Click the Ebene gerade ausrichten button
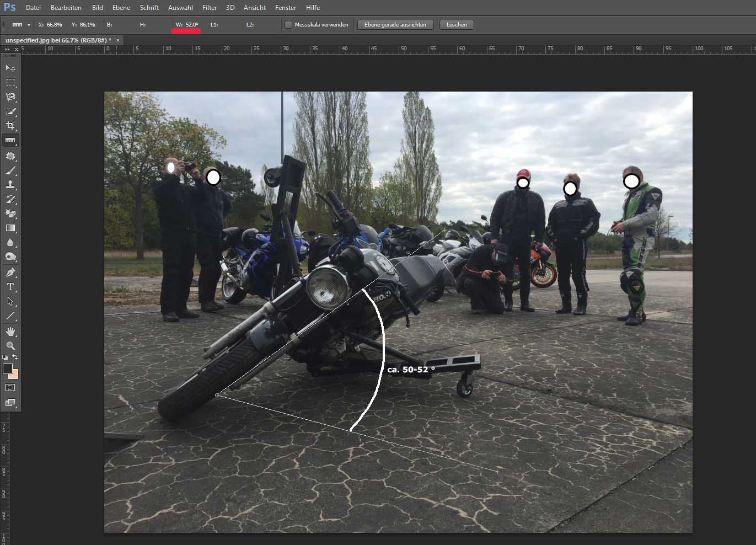The image size is (756, 545). (395, 25)
